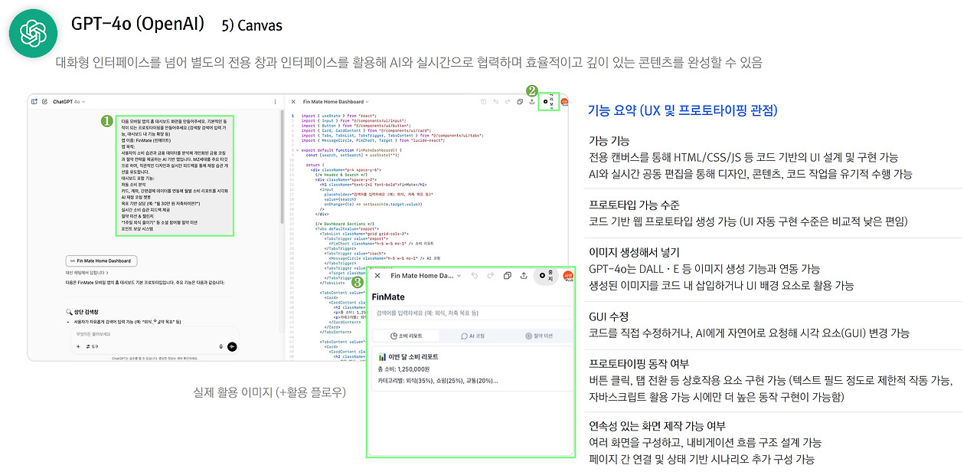Click the preview run button in code canvas

pos(548,101)
